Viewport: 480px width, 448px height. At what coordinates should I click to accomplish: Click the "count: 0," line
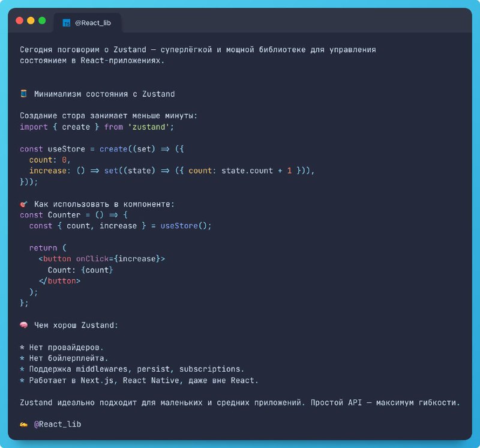50,160
